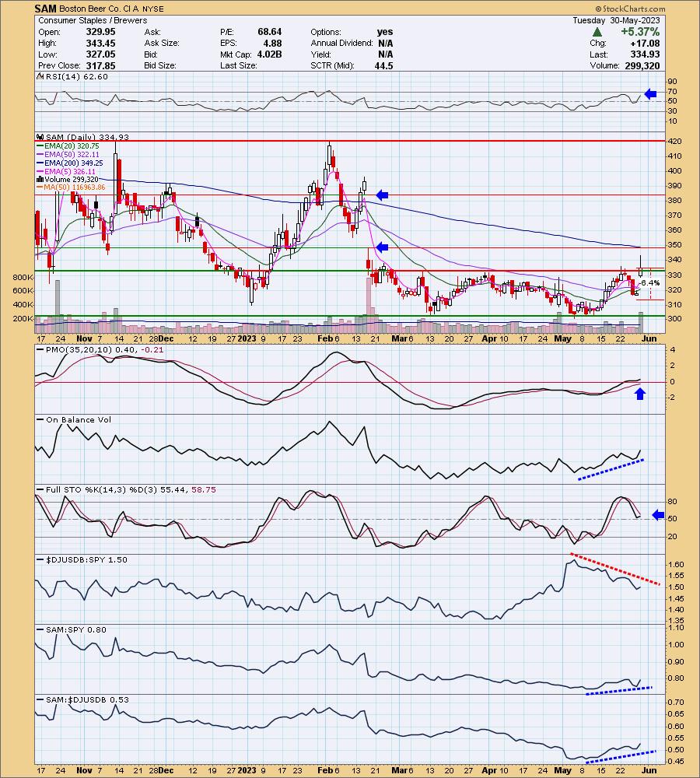Click the Annual Dividend label
This screenshot has height=778, width=700.
(341, 43)
